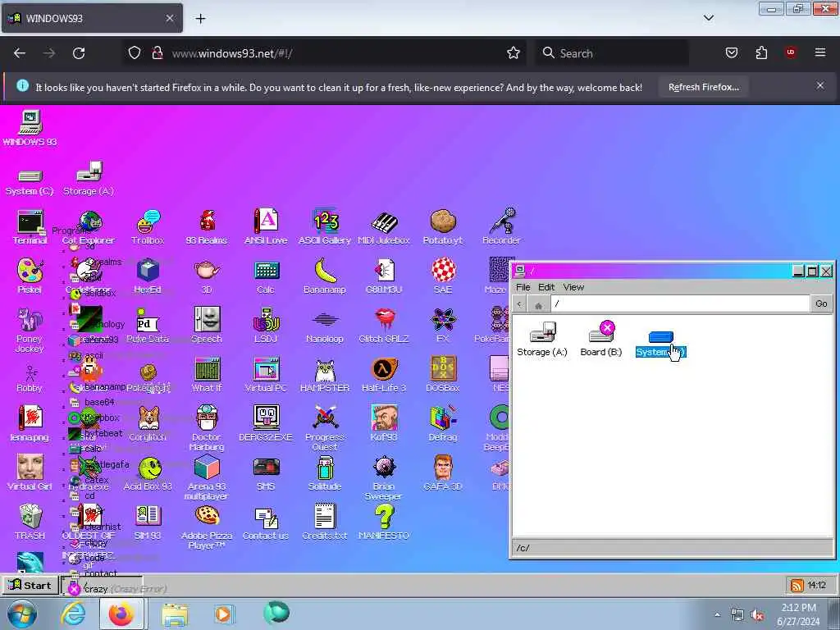Launch GAFA 3D icon
The height and width of the screenshot is (630, 840).
(442, 473)
